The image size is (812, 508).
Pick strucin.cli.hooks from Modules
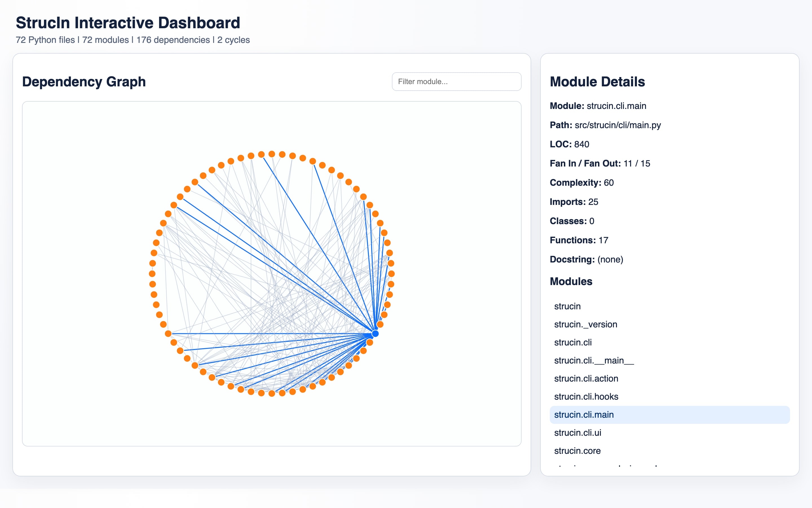[x=670, y=397]
